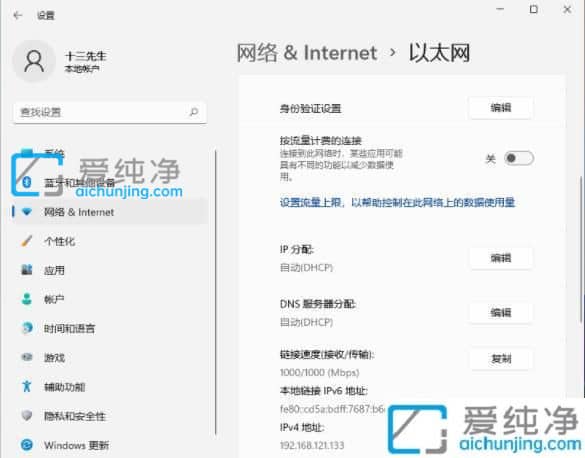Select 网络 & Internet in sidebar
Viewport: 585px width, 458px height.
(x=110, y=212)
